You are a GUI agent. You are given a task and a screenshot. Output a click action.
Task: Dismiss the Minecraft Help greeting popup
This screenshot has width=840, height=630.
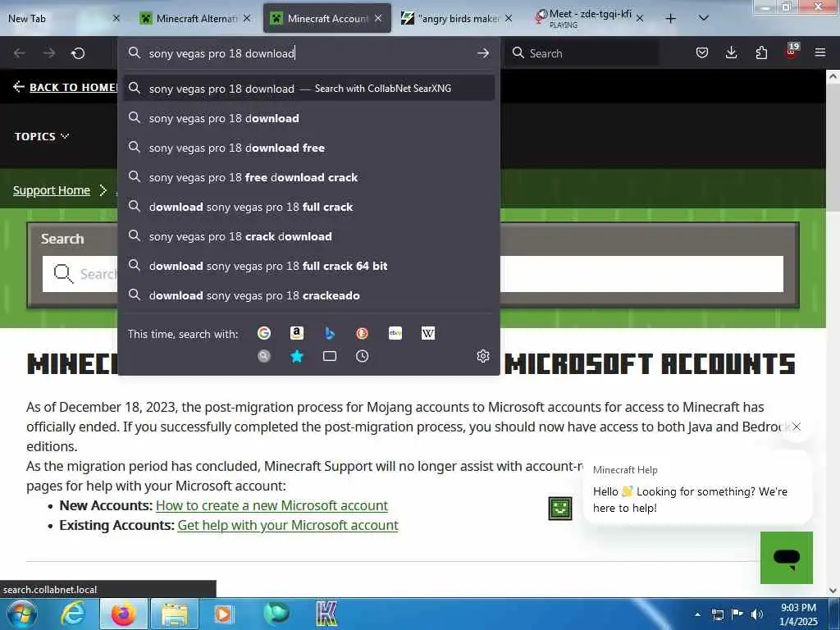click(x=797, y=427)
